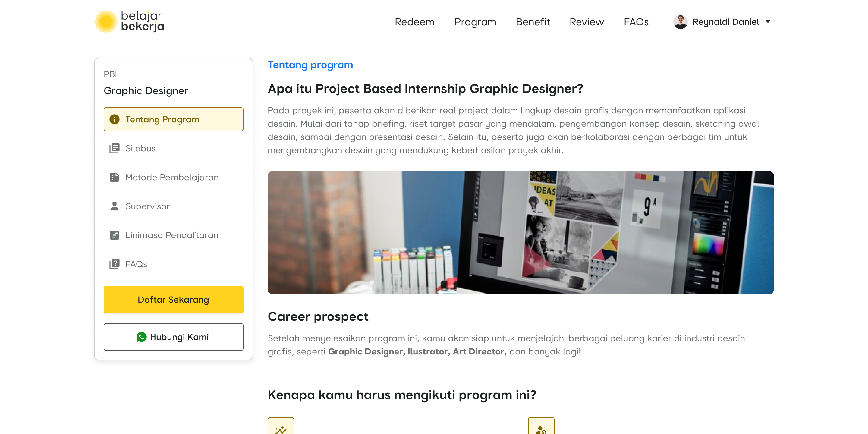Viewport: 868px width, 434px height.
Task: Click the FAQs question-mark sidebar icon
Action: [x=114, y=264]
